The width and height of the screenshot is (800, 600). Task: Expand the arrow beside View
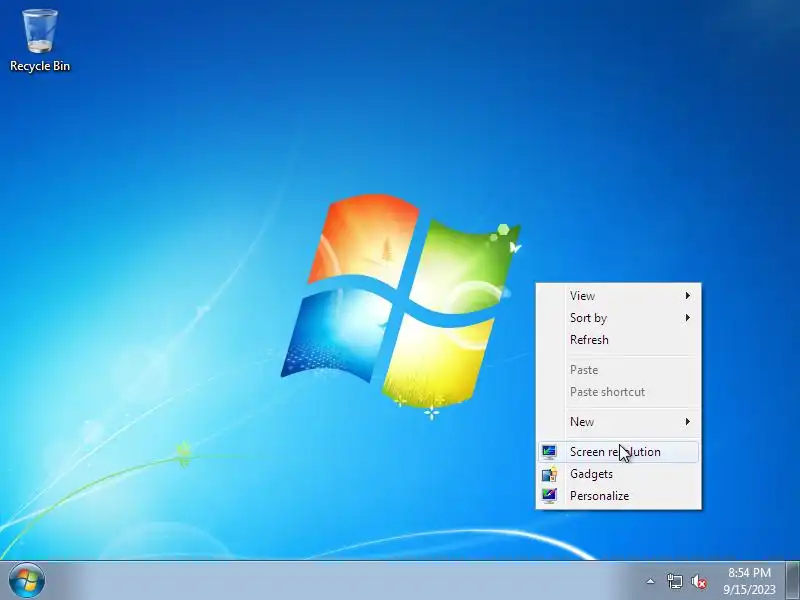point(688,295)
